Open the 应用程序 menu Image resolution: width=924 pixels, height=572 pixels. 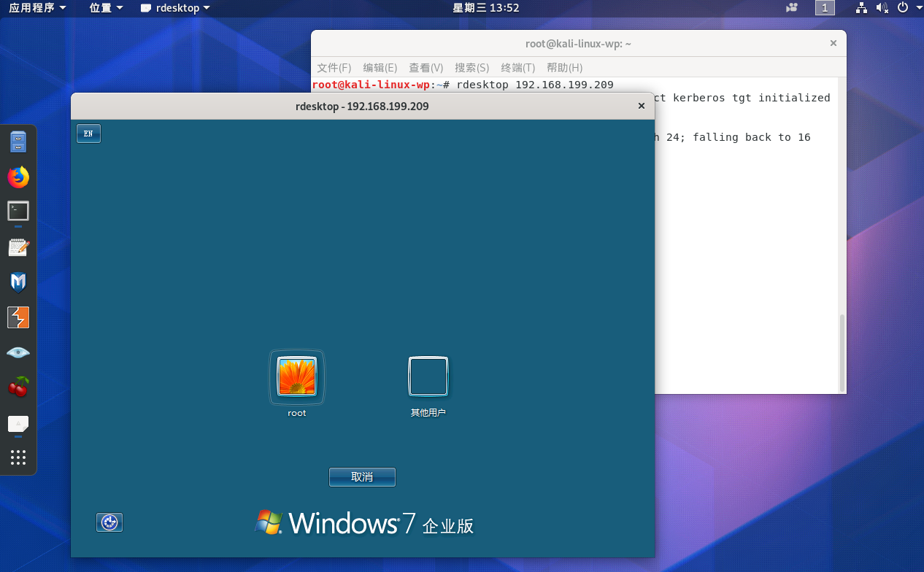pyautogui.click(x=37, y=8)
